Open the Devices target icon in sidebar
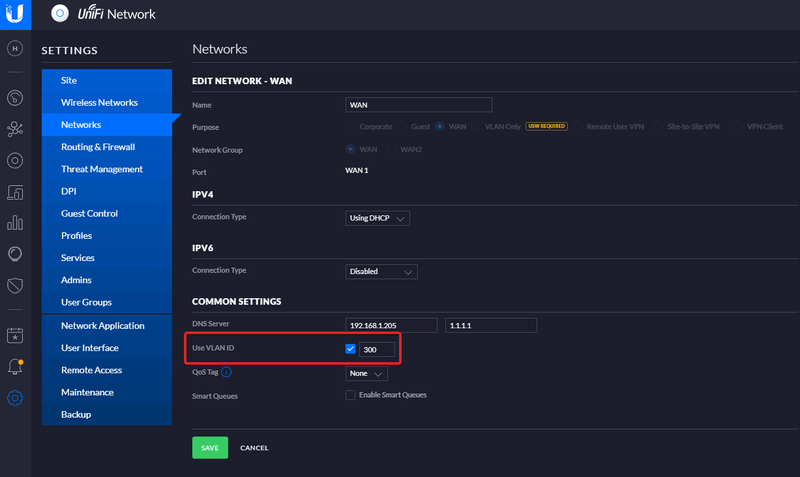The image size is (800, 477). click(x=15, y=161)
